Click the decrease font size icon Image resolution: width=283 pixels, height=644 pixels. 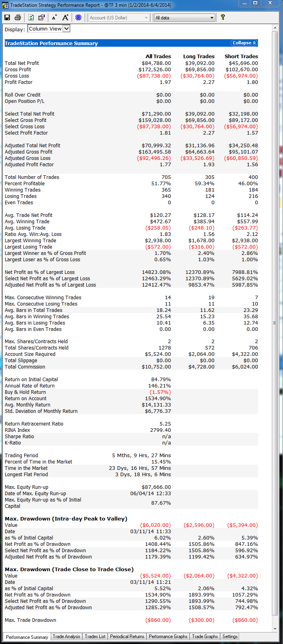click(55, 17)
